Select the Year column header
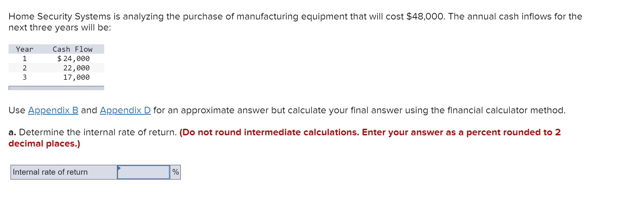Viewport: 644px width, 214px height. tap(24, 49)
